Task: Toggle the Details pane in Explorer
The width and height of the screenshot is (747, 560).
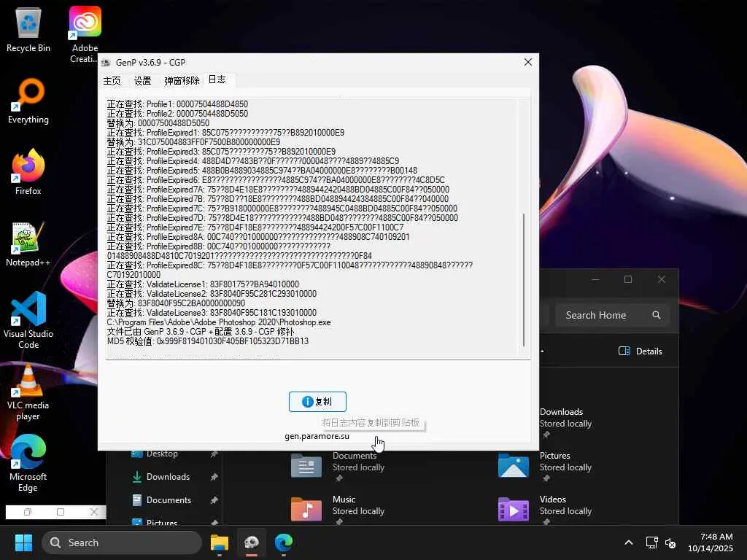Action: coord(640,351)
